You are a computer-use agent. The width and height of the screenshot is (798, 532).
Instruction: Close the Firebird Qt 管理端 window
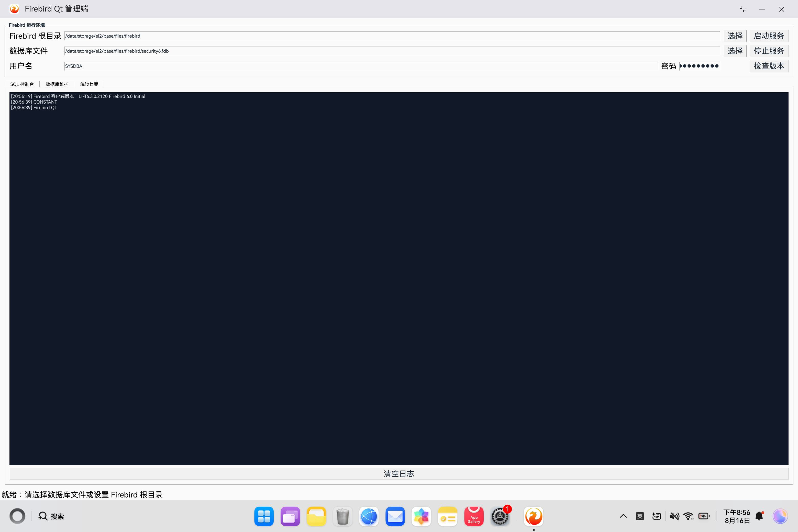pos(781,9)
